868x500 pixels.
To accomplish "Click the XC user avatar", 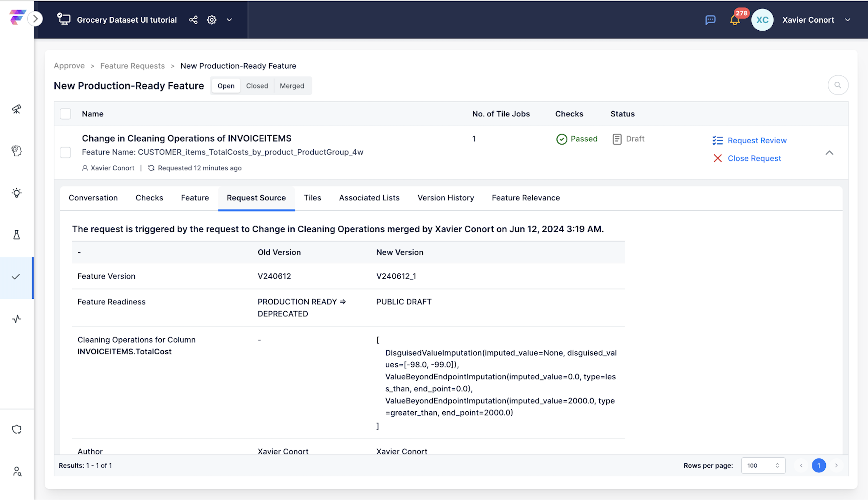I will (762, 20).
